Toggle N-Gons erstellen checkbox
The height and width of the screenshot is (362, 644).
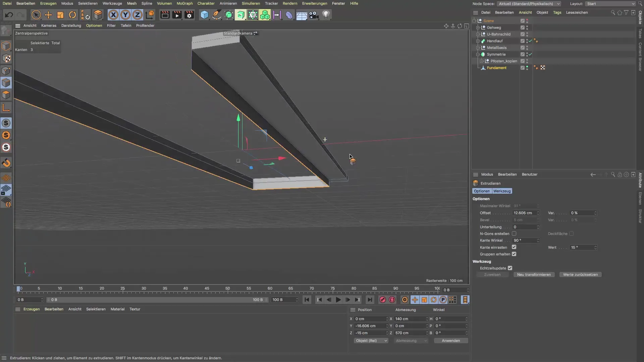(x=514, y=234)
